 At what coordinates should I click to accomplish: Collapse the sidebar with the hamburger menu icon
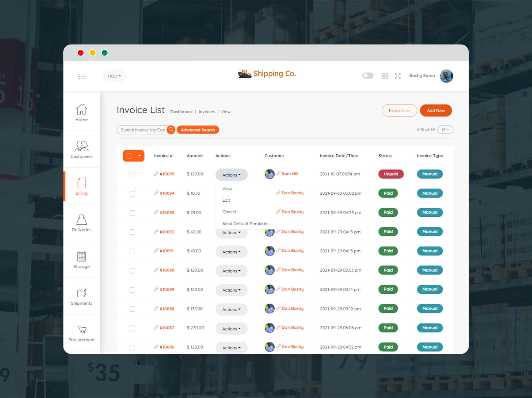(x=82, y=76)
